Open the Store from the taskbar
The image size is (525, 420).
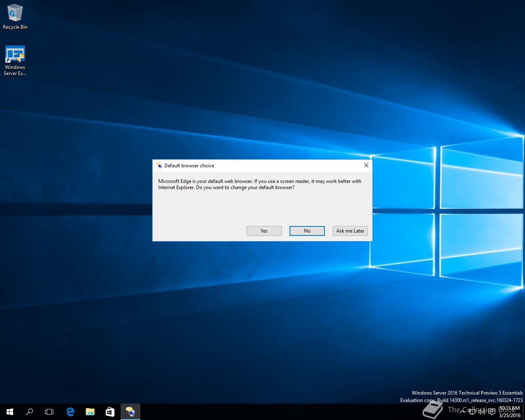click(110, 412)
